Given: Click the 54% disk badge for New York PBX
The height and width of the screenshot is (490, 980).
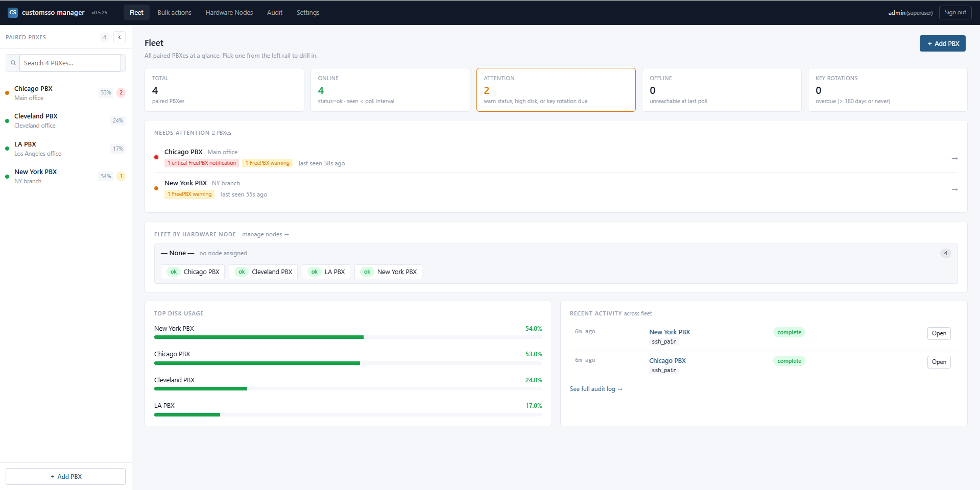Looking at the screenshot, I should pyautogui.click(x=106, y=176).
